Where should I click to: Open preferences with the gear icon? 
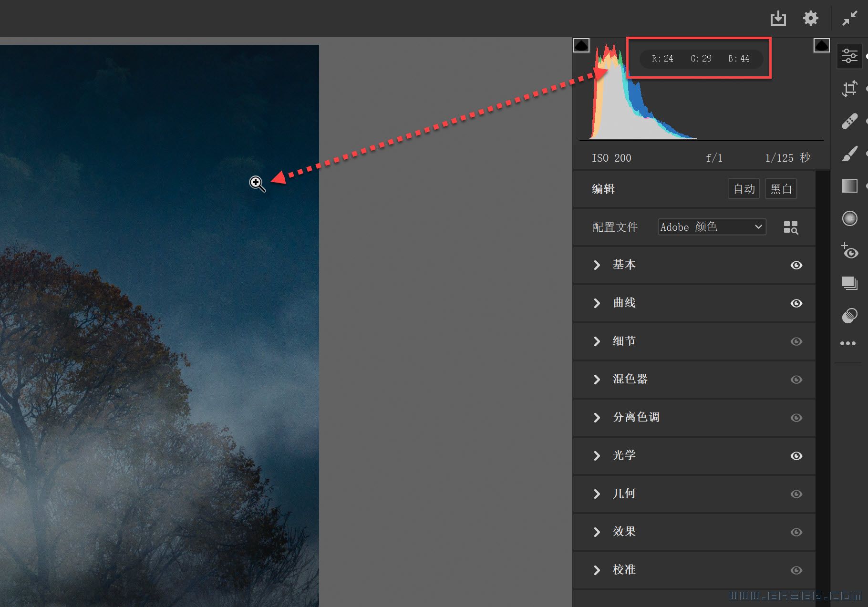[x=810, y=19]
